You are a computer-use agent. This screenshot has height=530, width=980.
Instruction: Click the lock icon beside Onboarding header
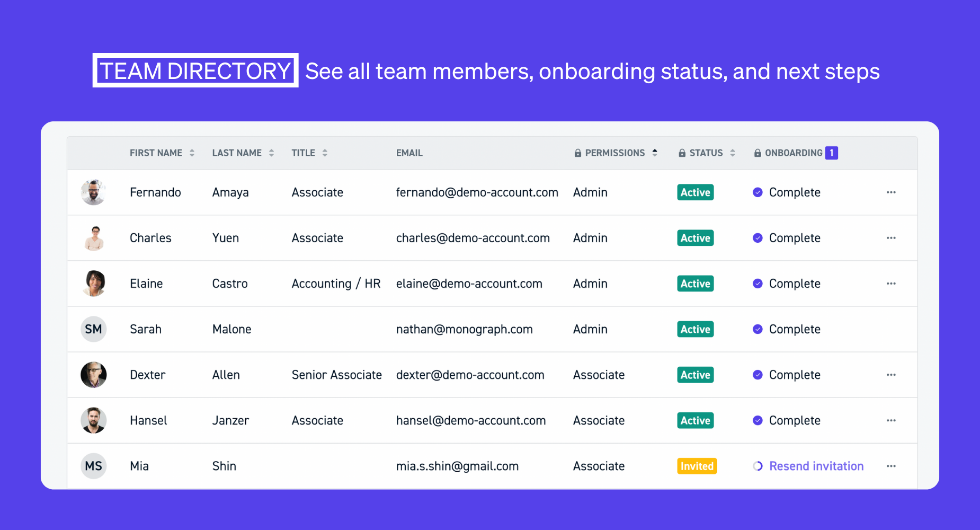point(758,153)
